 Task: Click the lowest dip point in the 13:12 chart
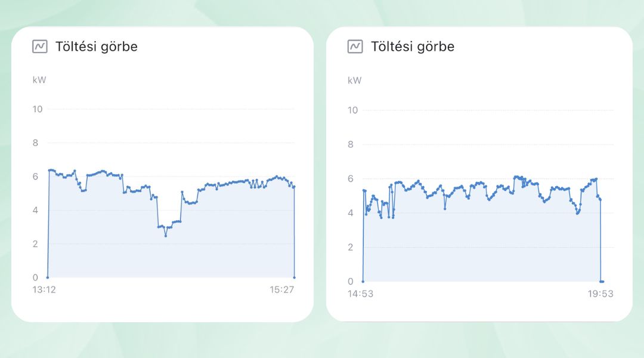[166, 236]
